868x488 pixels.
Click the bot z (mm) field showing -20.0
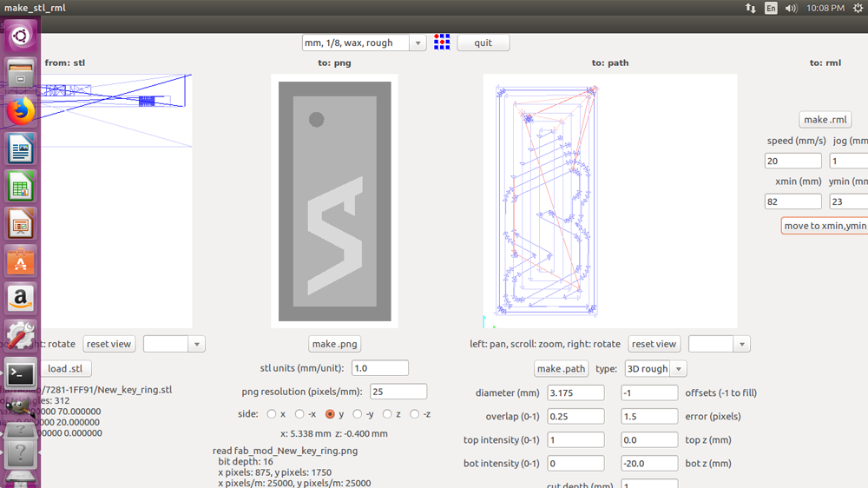tap(649, 464)
